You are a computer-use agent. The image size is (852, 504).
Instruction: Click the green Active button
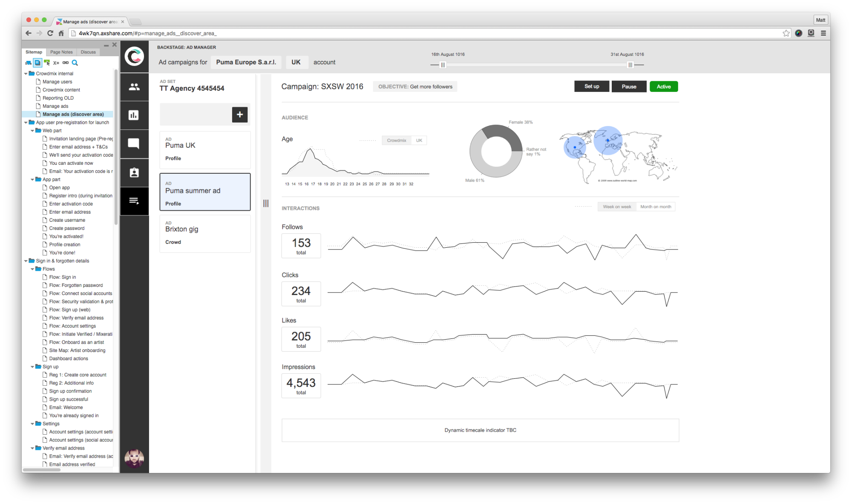tap(664, 86)
